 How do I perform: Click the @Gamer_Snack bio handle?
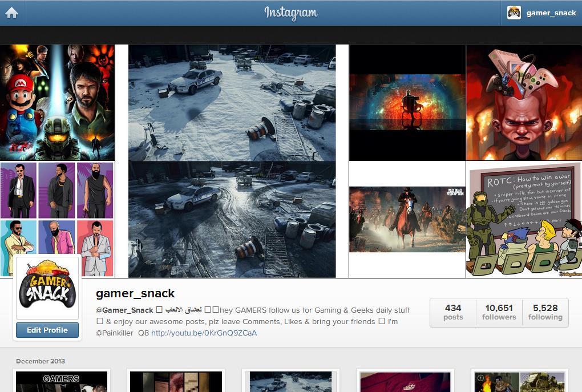[x=124, y=310]
